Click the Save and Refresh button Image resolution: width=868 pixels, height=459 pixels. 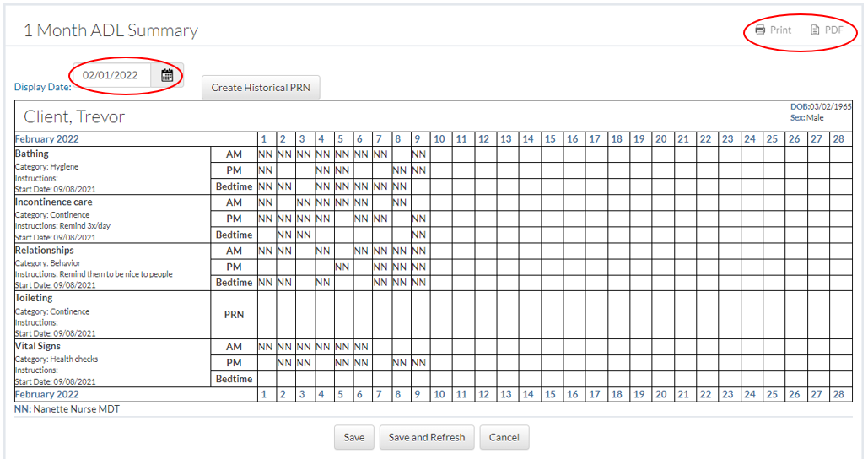pyautogui.click(x=426, y=437)
